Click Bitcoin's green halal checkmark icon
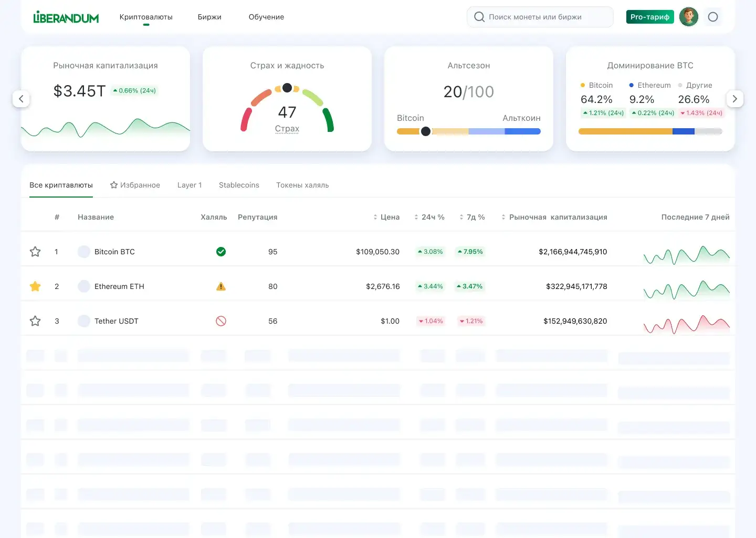Image resolution: width=756 pixels, height=538 pixels. click(x=221, y=252)
